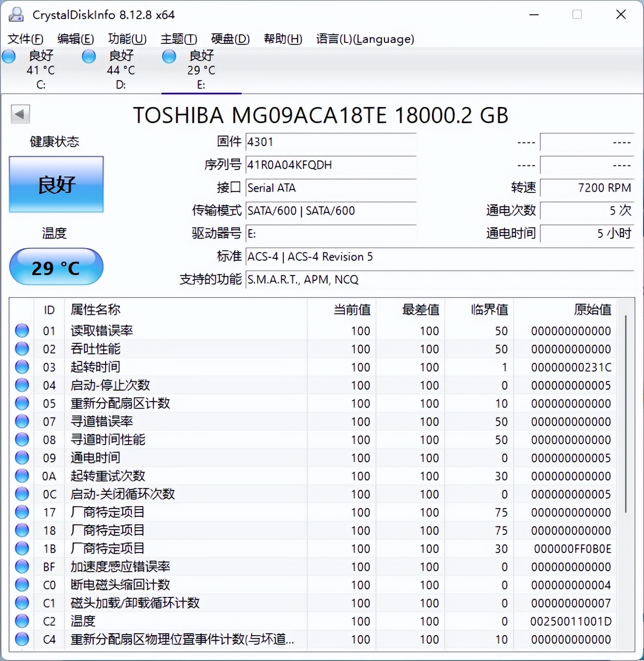Click raw value 00250011001D
This screenshot has height=661, width=644.
click(571, 621)
